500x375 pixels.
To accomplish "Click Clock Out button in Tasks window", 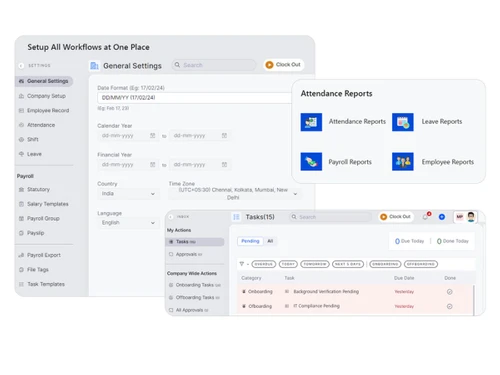I will point(396,217).
